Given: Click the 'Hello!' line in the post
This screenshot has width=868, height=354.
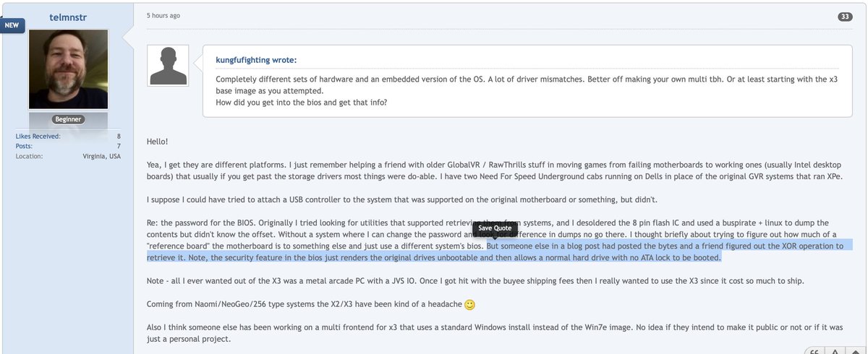Looking at the screenshot, I should pos(158,143).
